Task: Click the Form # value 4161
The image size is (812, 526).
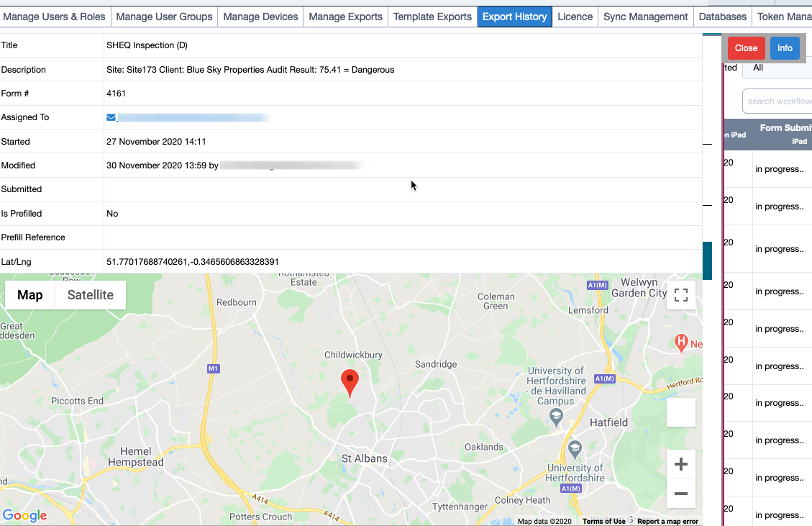Action: (116, 94)
